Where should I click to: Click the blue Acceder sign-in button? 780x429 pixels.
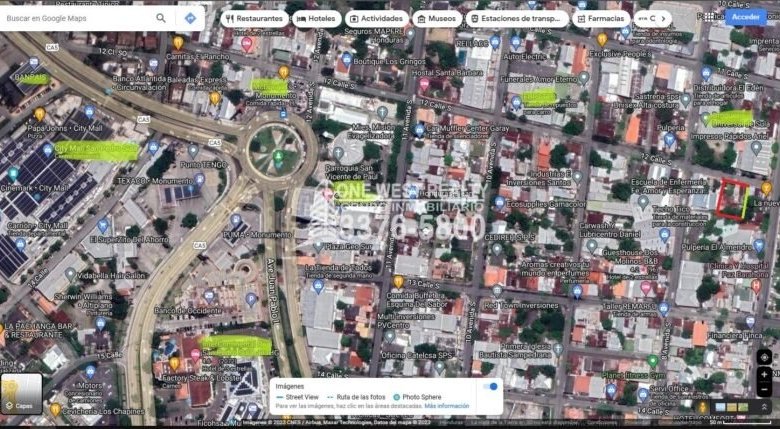point(746,17)
